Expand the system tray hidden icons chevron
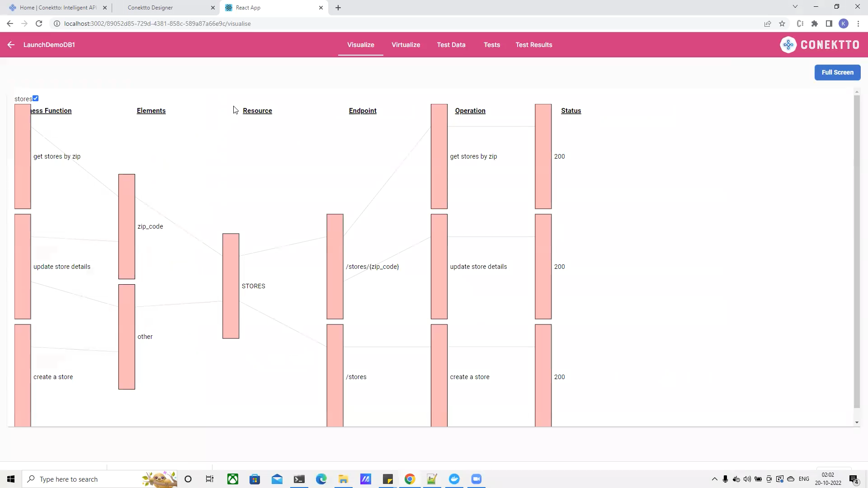868x488 pixels. tap(714, 479)
